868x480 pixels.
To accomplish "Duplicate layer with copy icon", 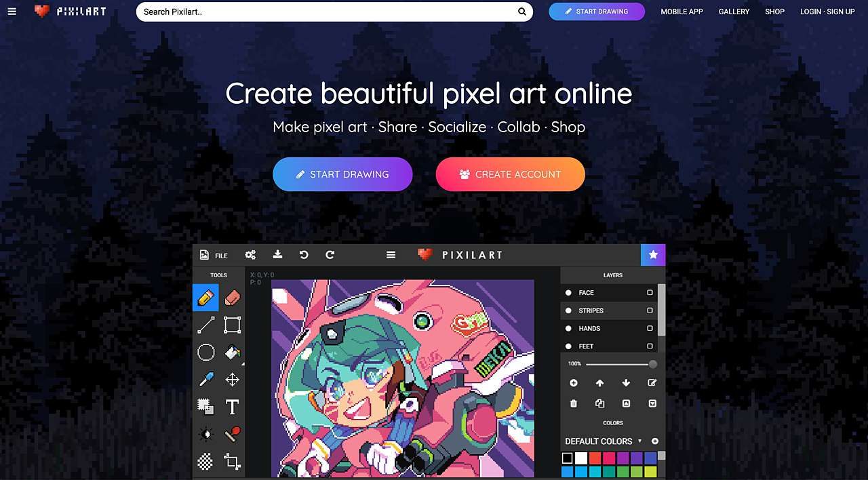I will coord(599,403).
